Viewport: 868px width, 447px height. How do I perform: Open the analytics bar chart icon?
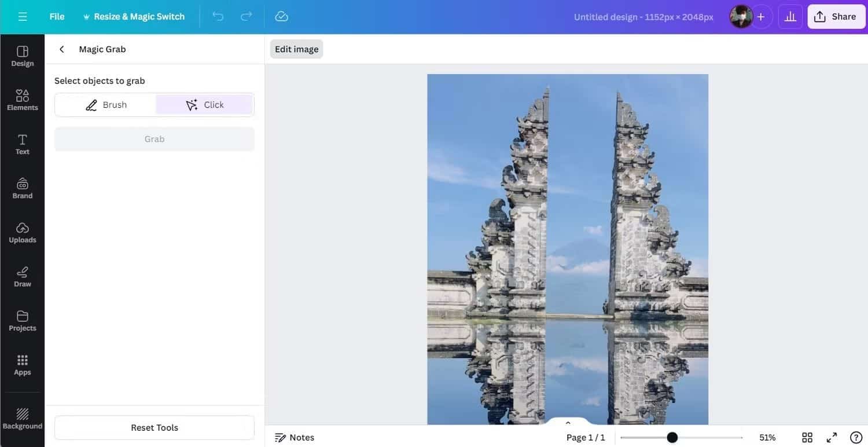pos(790,17)
